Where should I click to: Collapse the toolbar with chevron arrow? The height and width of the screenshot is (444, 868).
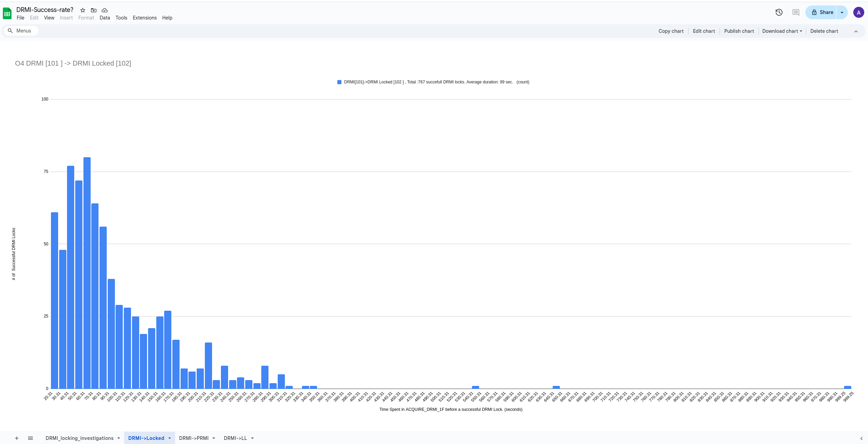[856, 31]
